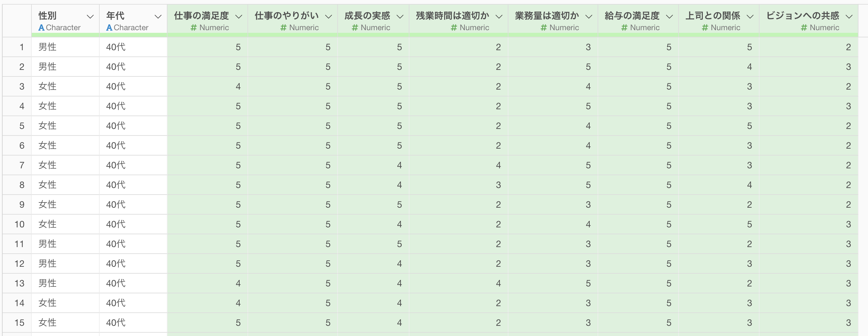Click the Character type icon under 性別
Image resolution: width=868 pixels, height=336 pixels.
(x=41, y=28)
